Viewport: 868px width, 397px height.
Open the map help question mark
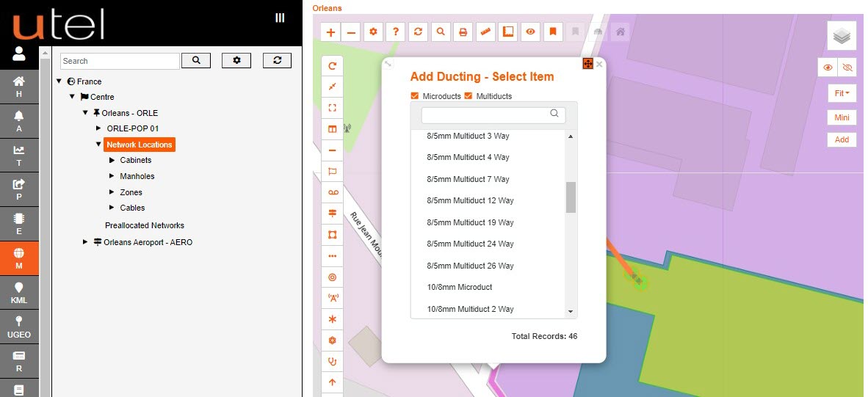click(395, 32)
